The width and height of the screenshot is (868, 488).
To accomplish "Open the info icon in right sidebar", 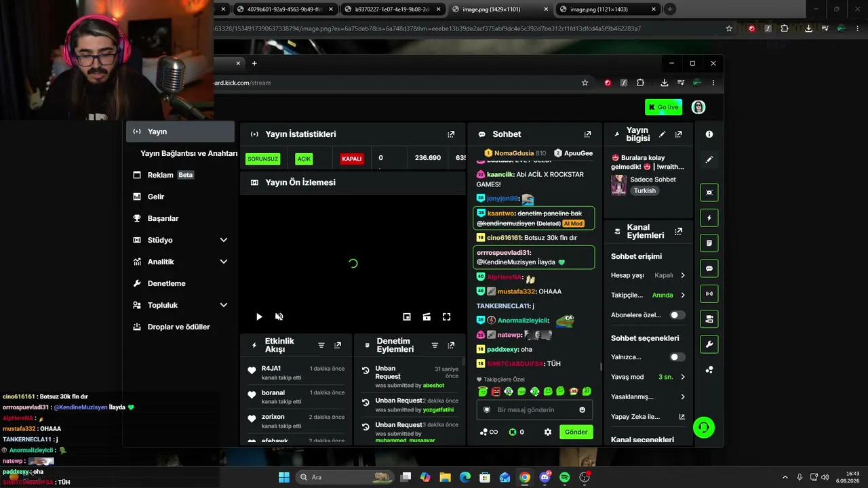I will pos(709,134).
